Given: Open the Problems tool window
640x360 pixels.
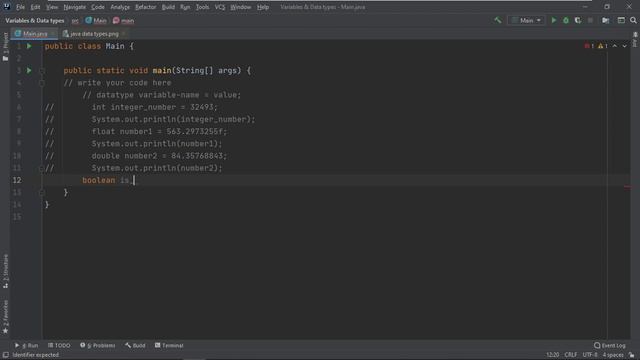Looking at the screenshot, I should tap(98, 345).
